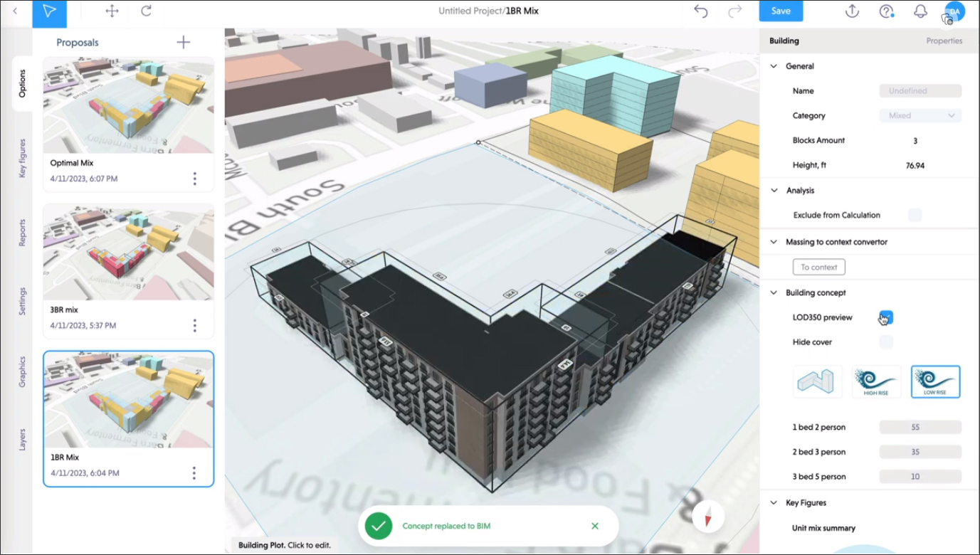The image size is (980, 555).
Task: Open the Optimal Mix options menu
Action: pyautogui.click(x=195, y=179)
